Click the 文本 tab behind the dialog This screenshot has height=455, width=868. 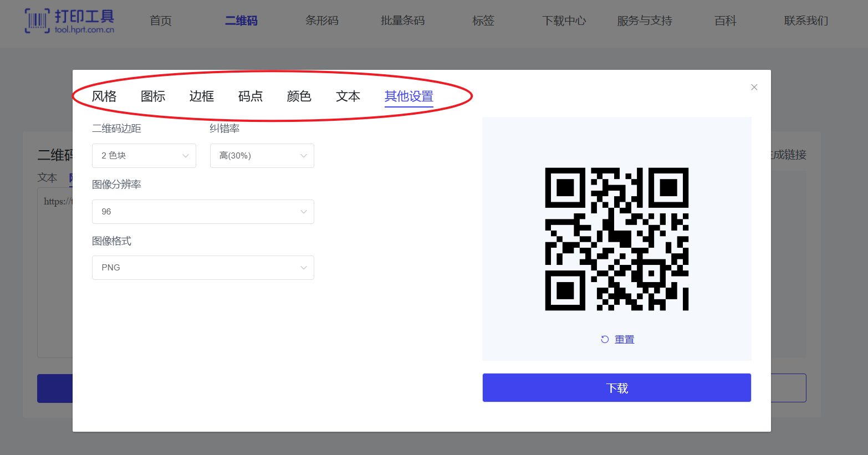[47, 178]
